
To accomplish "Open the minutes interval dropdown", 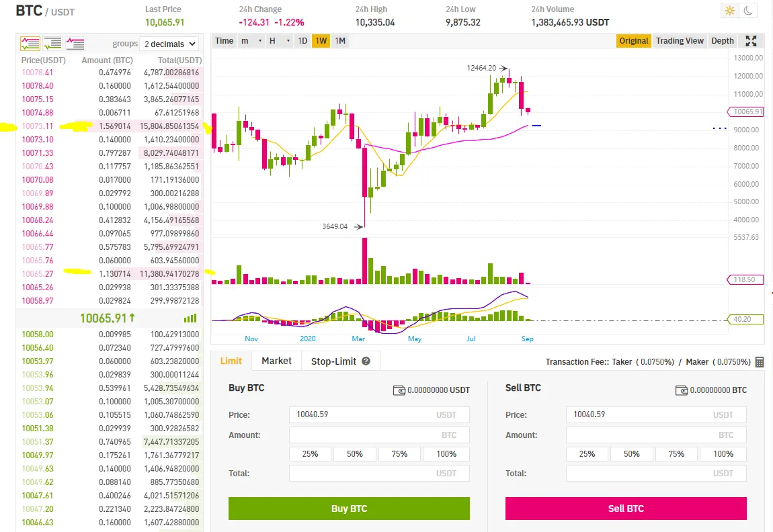I will tap(251, 41).
